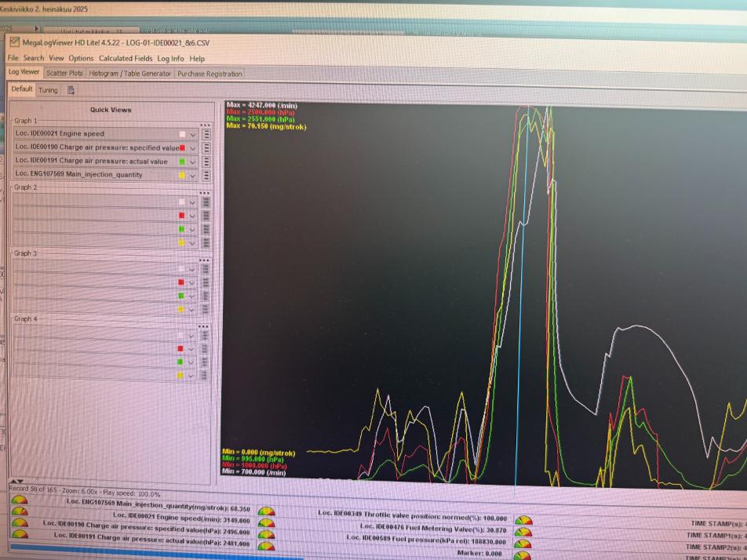Open options icon for Main_injection_quantity row
The height and width of the screenshot is (560, 747).
[206, 175]
